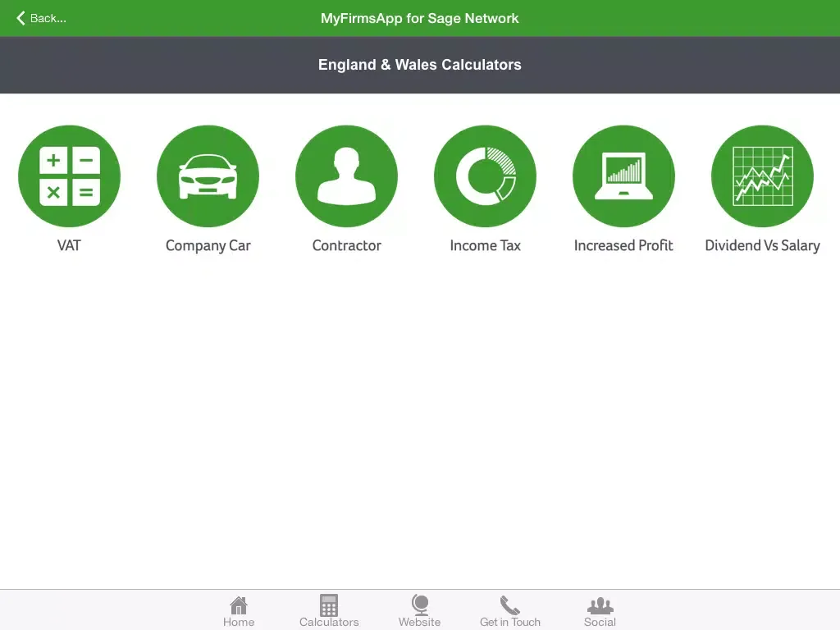This screenshot has width=840, height=630.
Task: Open the Company Car calculator icon
Action: pos(208,176)
